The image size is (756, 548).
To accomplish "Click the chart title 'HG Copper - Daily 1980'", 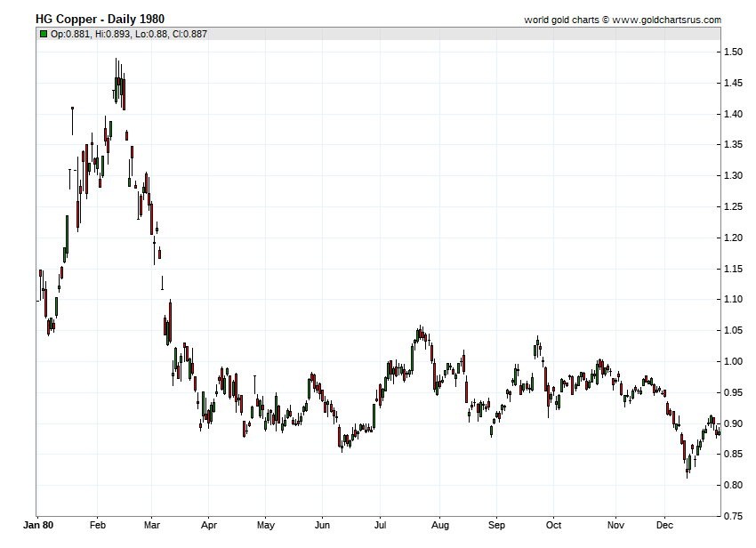I will pyautogui.click(x=100, y=20).
